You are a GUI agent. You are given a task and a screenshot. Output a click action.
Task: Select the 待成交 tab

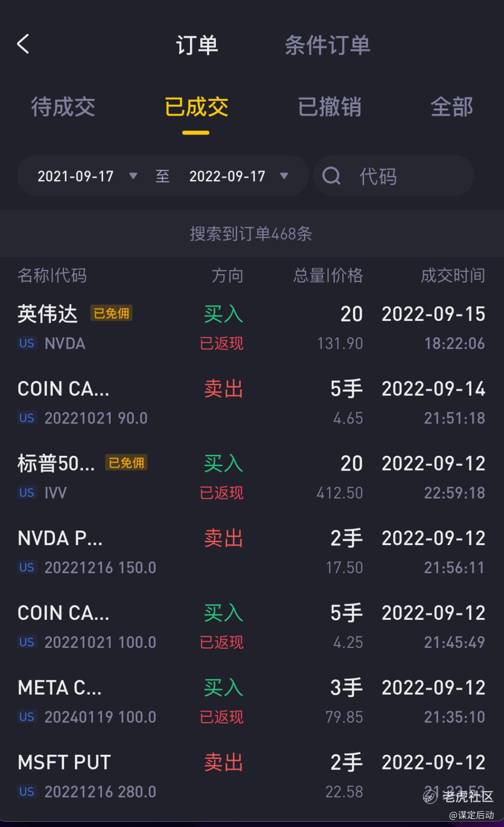63,107
